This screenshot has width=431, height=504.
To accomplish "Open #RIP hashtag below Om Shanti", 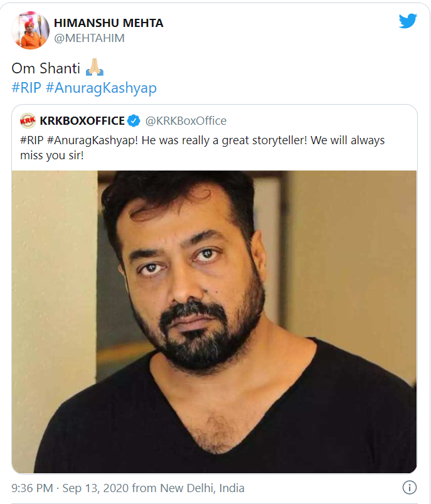I will pos(26,88).
